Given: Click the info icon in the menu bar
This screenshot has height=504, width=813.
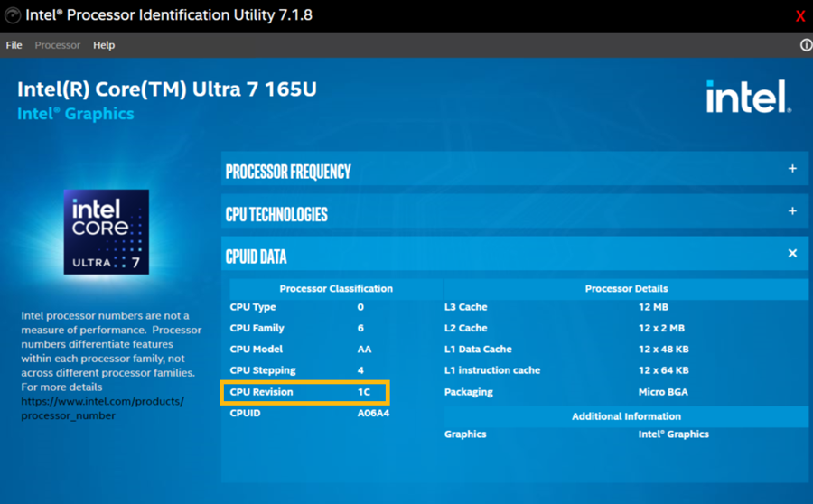Looking at the screenshot, I should point(807,45).
